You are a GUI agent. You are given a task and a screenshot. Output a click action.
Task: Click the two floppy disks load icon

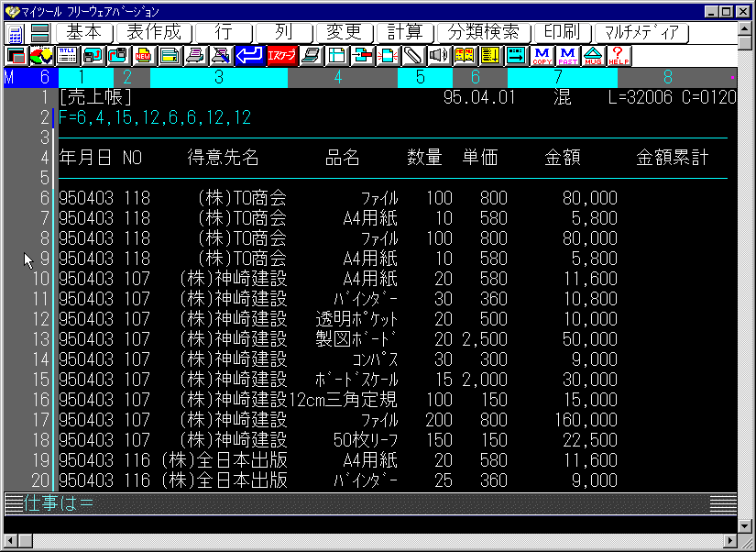tap(117, 56)
